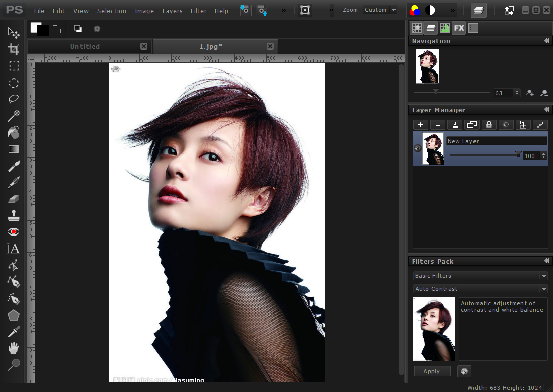
Task: Swap foreground and background colors
Action: click(57, 29)
